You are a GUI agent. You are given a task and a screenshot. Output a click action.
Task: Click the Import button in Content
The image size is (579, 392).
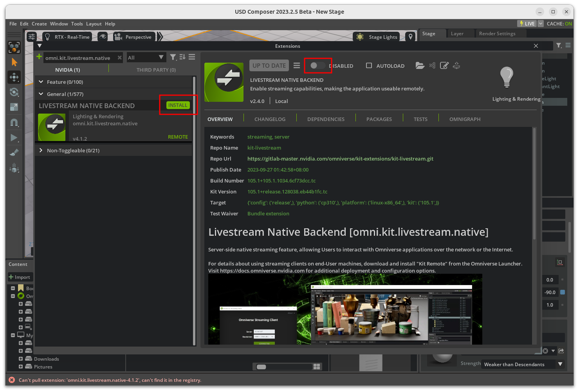point(20,277)
